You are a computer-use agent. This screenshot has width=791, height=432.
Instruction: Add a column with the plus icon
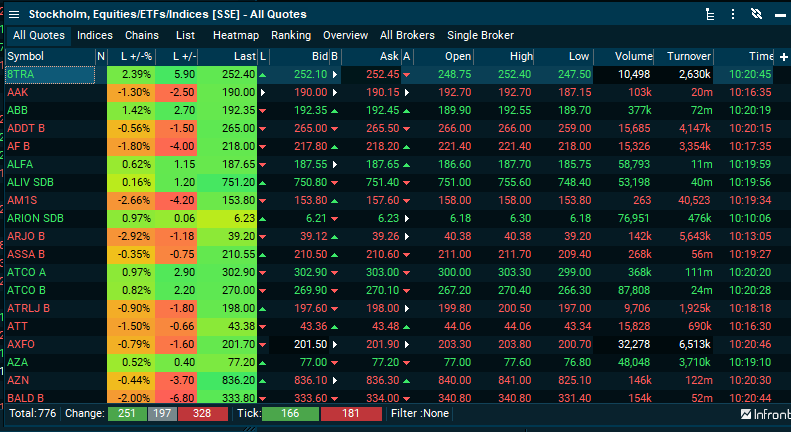[782, 56]
